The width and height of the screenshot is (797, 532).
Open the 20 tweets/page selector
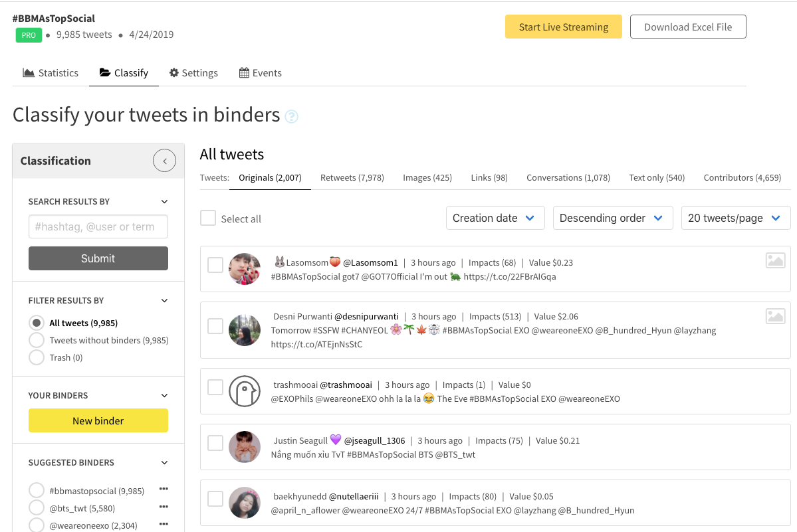click(735, 217)
